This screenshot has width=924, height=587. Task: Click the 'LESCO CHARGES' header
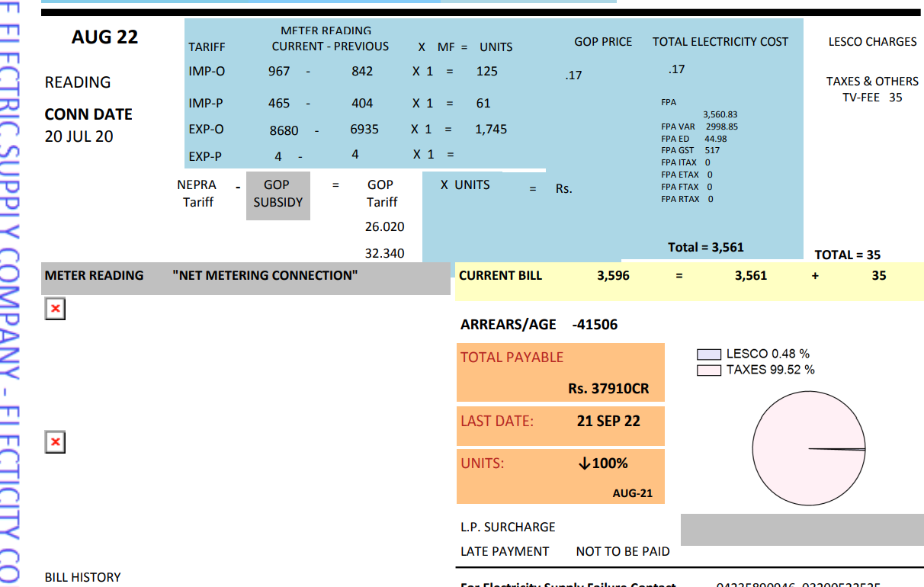point(873,42)
